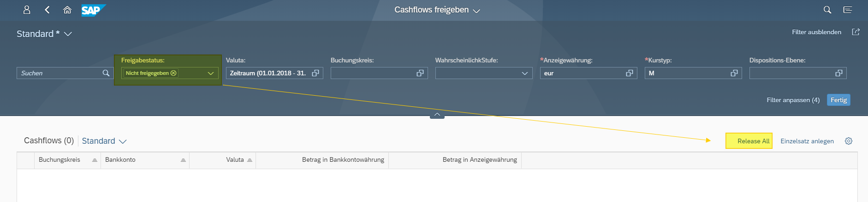The width and height of the screenshot is (868, 202).
Task: Open the notifications list icon
Action: tap(848, 10)
